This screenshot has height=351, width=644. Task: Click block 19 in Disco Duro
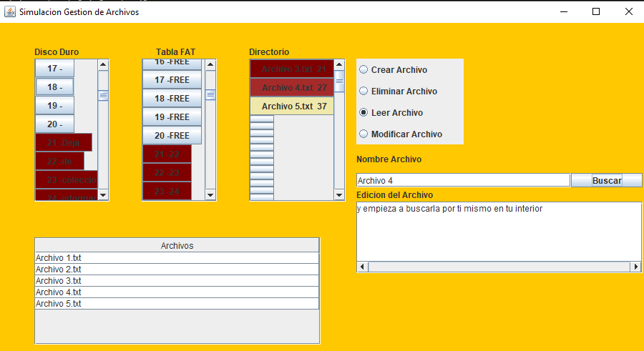[x=54, y=105]
